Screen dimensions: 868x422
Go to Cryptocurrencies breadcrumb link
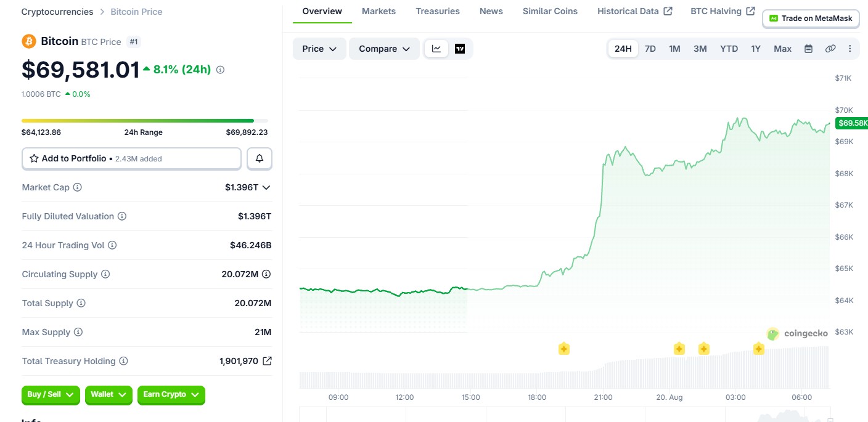click(57, 12)
